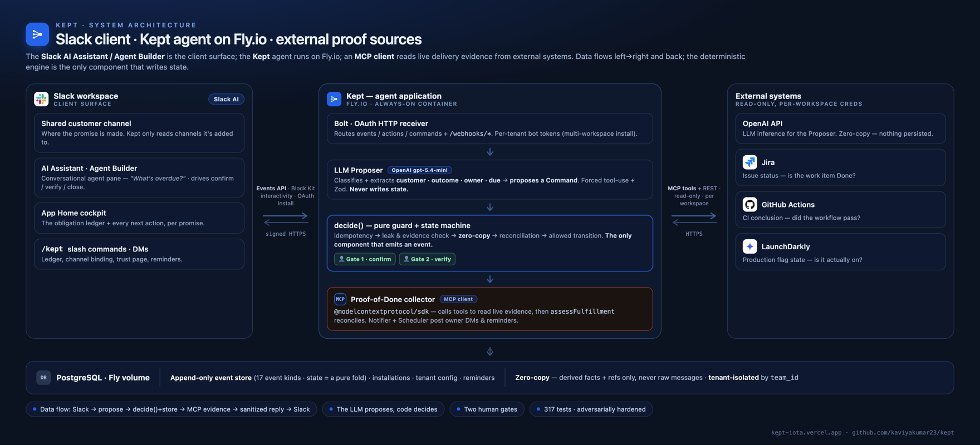Open the Shared customer channel card
980x445 pixels.
click(x=139, y=133)
